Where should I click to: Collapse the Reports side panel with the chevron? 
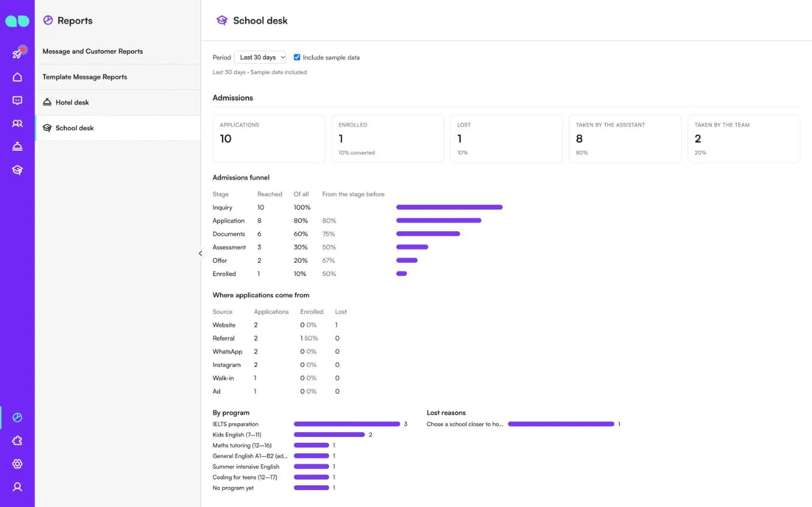click(201, 254)
